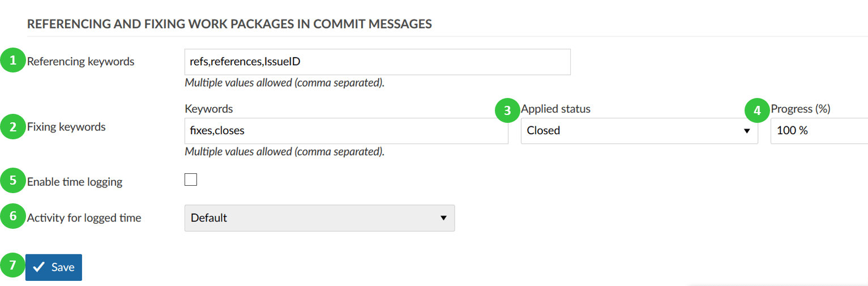Click the 'Progress (%)' column label
This screenshot has width=868, height=286.
click(x=800, y=109)
